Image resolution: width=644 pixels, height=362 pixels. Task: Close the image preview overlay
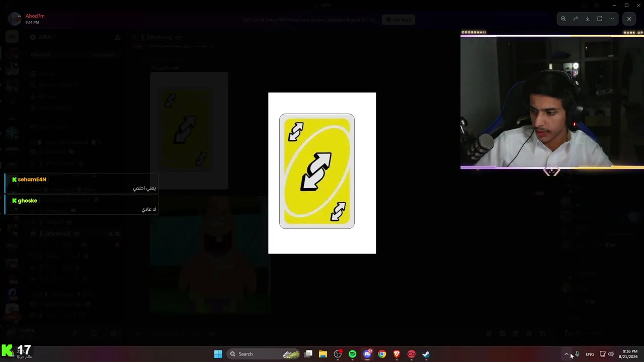point(629,19)
